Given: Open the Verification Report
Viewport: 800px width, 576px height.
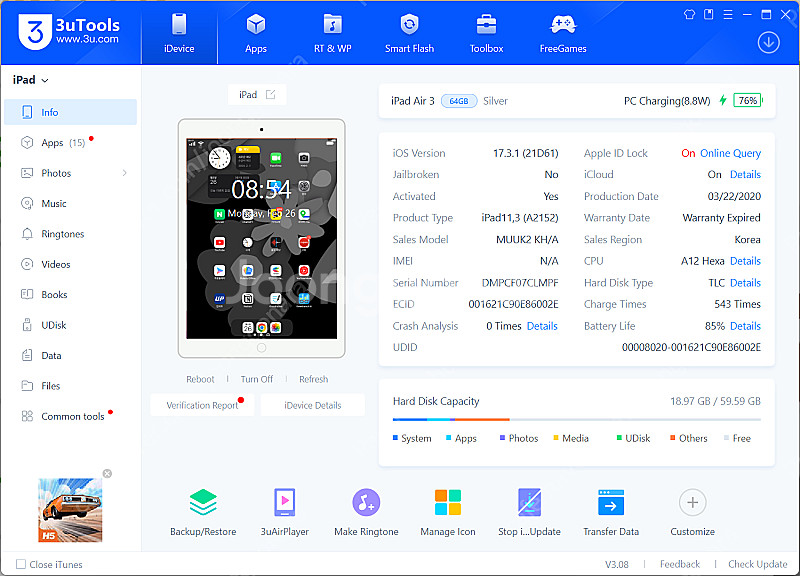Looking at the screenshot, I should coord(203,405).
